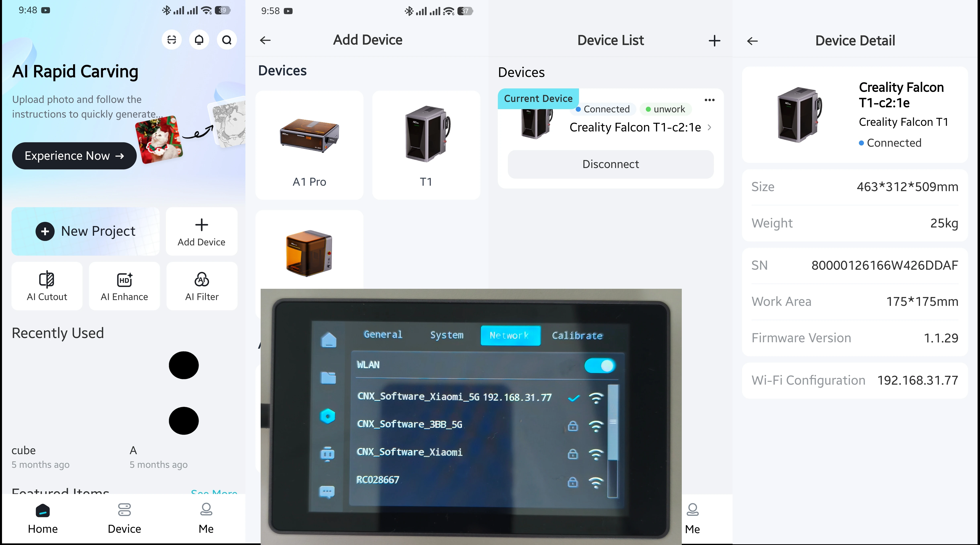The image size is (980, 545).
Task: Open three-dot menu for current device
Action: (709, 100)
